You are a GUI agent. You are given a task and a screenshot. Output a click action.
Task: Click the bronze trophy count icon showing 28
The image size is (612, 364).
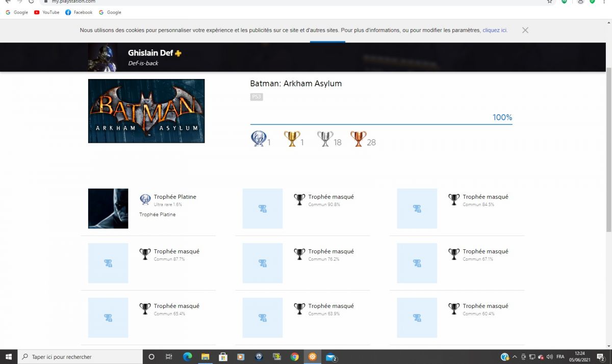click(358, 139)
